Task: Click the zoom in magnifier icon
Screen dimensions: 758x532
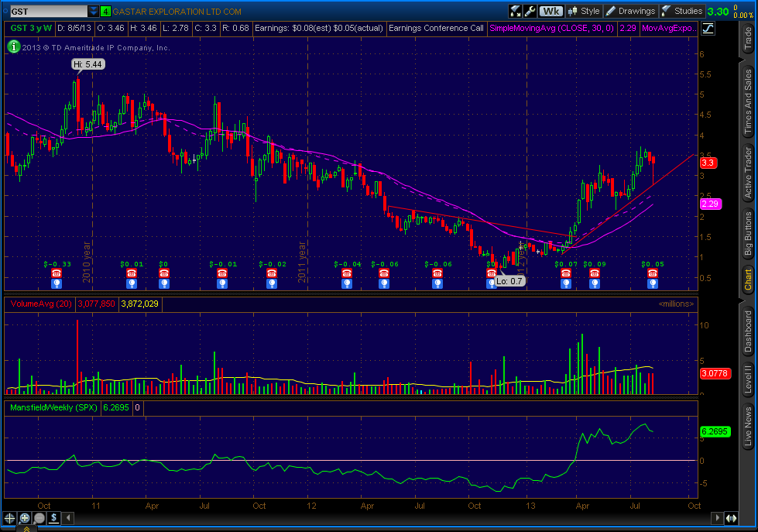Action: pyautogui.click(x=25, y=517)
